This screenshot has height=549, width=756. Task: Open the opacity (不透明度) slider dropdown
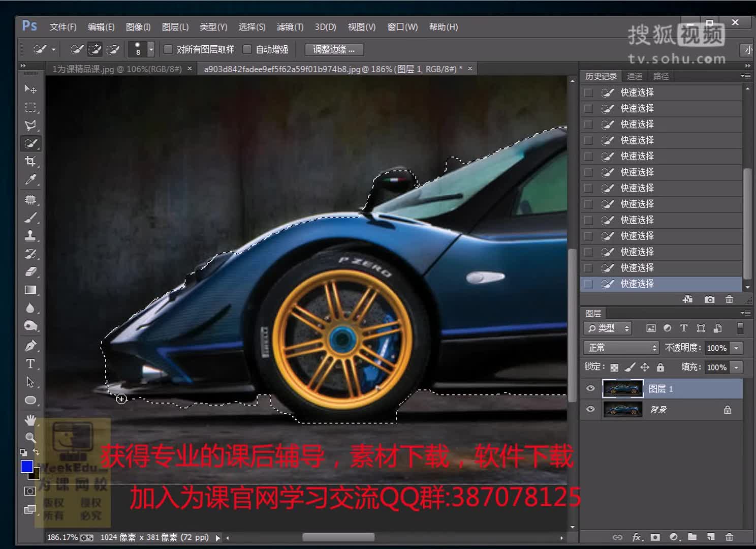coord(736,348)
